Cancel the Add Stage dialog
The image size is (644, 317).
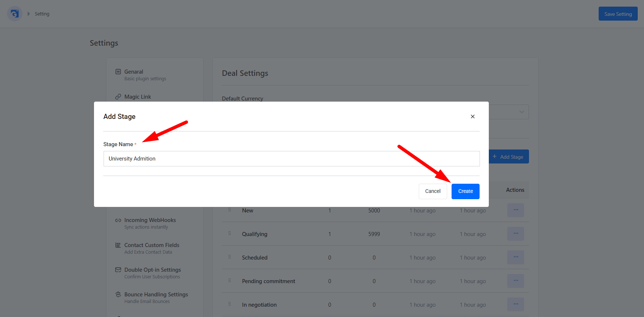(x=433, y=191)
